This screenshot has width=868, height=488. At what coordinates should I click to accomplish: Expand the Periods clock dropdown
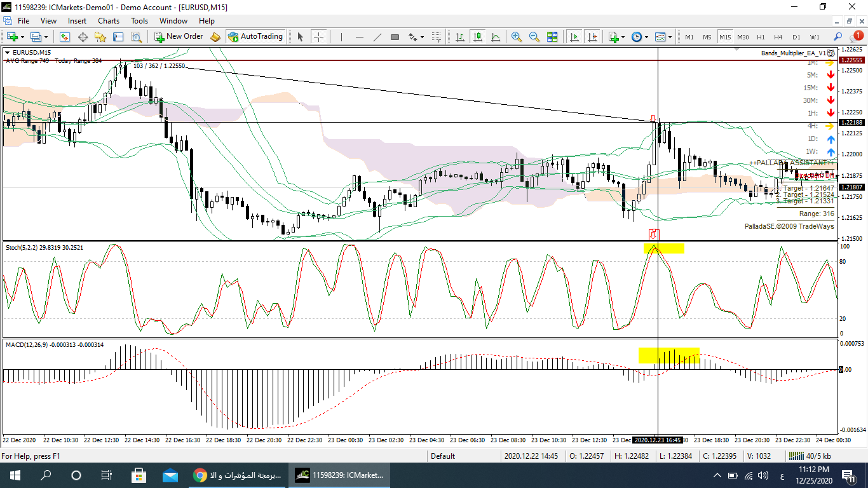pyautogui.click(x=646, y=37)
